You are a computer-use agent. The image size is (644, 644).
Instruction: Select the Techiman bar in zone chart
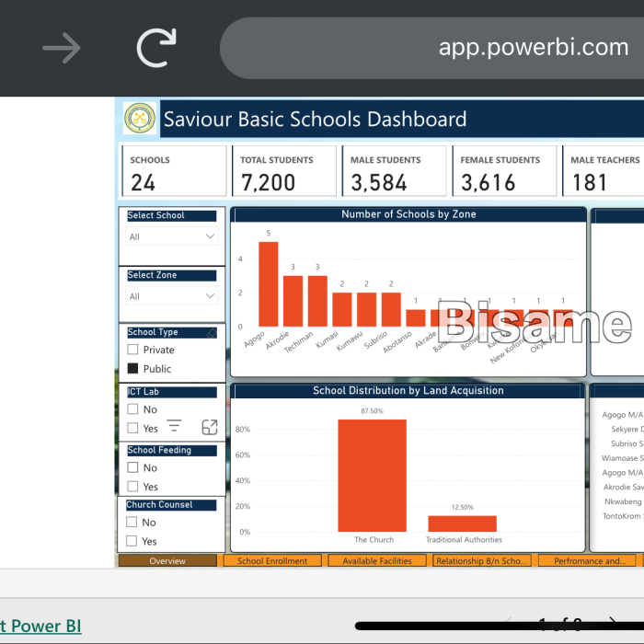click(x=317, y=301)
